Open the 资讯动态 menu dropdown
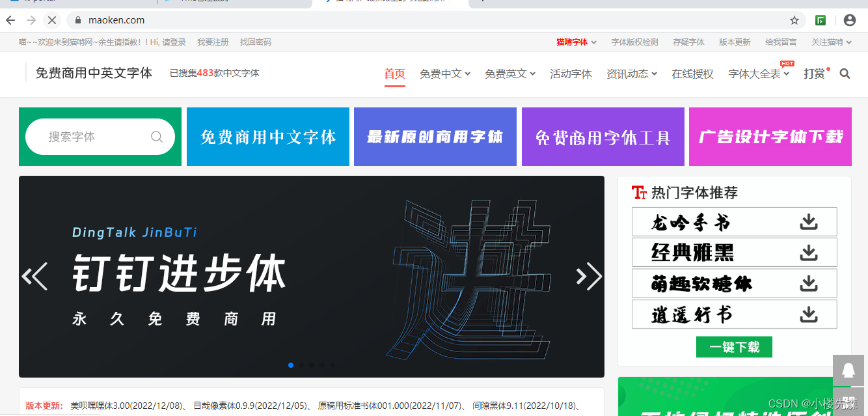Viewport: 868px width, 416px height. click(632, 74)
